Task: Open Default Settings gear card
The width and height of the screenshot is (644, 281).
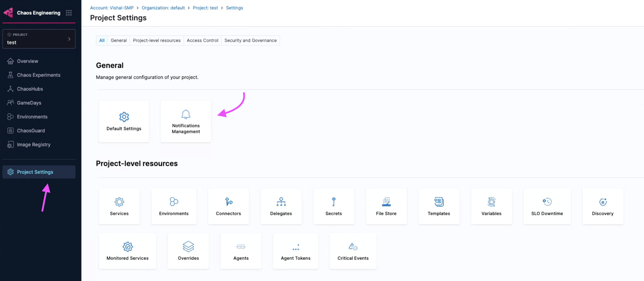Action: click(x=124, y=121)
